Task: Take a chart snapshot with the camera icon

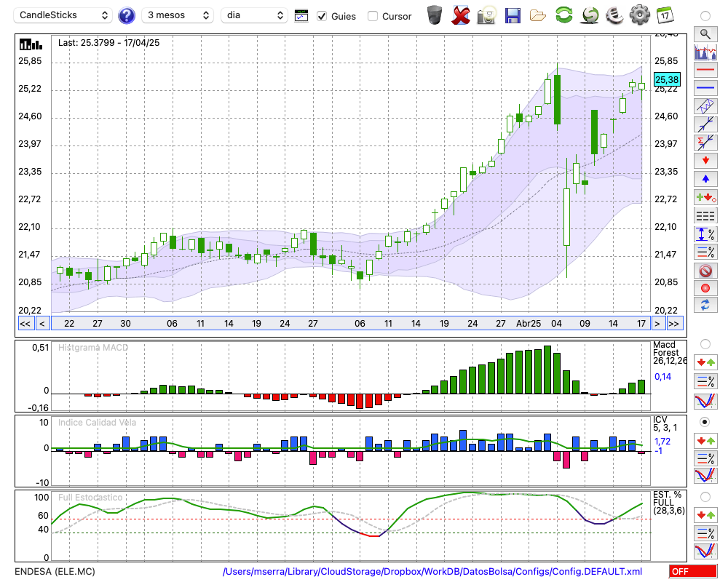Action: pyautogui.click(x=486, y=15)
